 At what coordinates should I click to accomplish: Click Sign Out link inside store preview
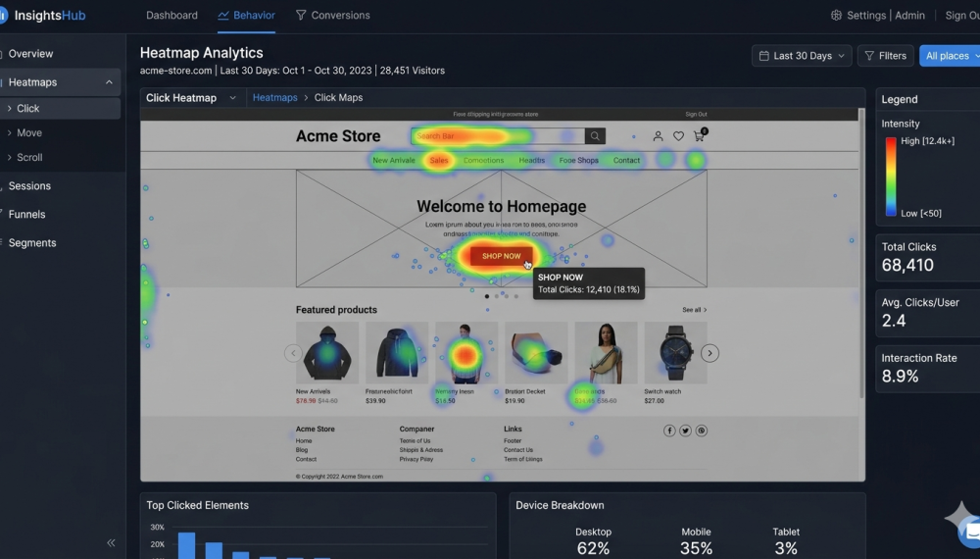696,115
